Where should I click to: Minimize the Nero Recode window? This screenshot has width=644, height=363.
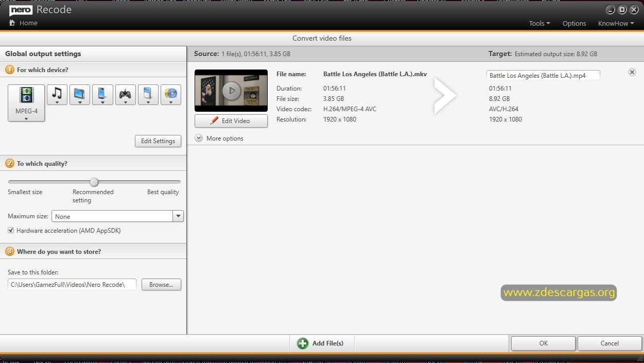pos(611,10)
